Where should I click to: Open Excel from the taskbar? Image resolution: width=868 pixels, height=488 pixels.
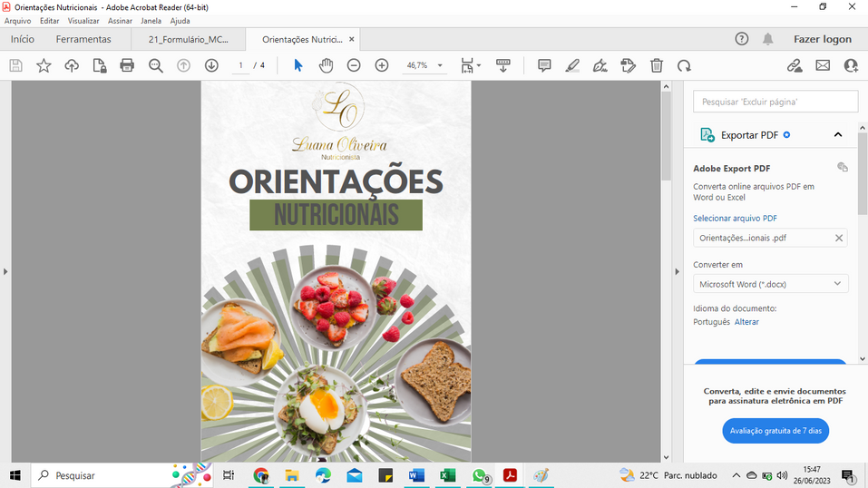pyautogui.click(x=447, y=475)
